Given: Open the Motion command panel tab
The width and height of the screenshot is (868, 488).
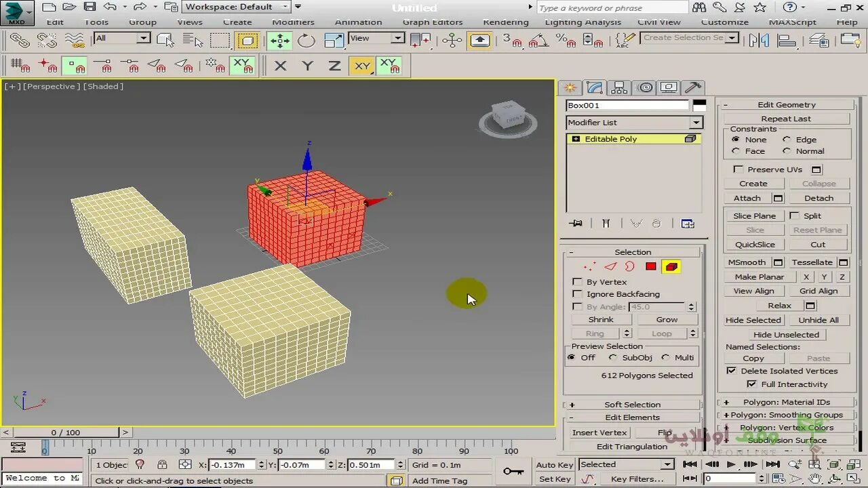Looking at the screenshot, I should (645, 87).
